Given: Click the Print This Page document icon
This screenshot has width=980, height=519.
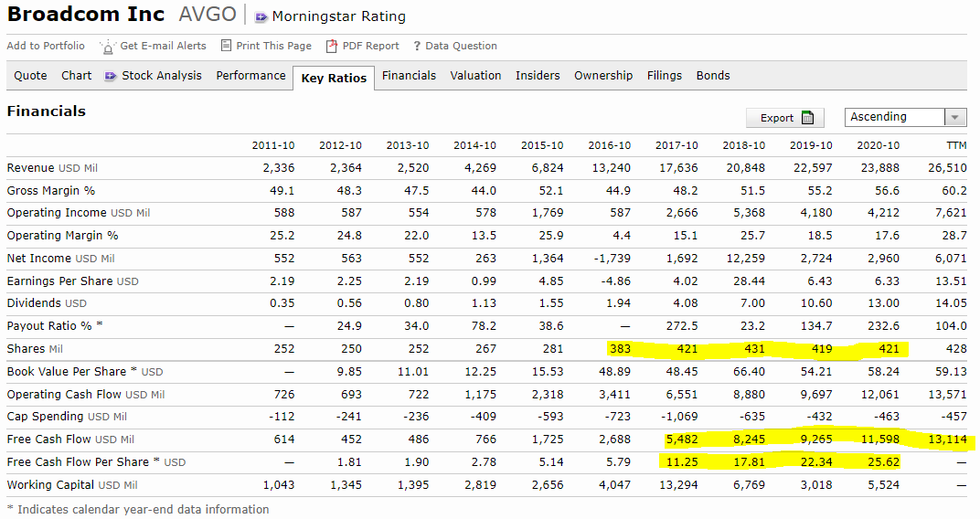Looking at the screenshot, I should [226, 45].
